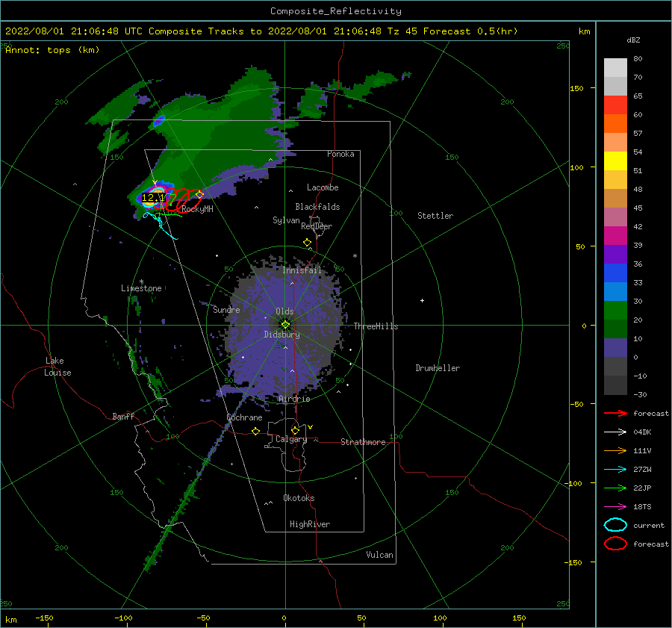Select the orange 111V arrow in legend
Image resolution: width=672 pixels, height=628 pixels.
[615, 450]
